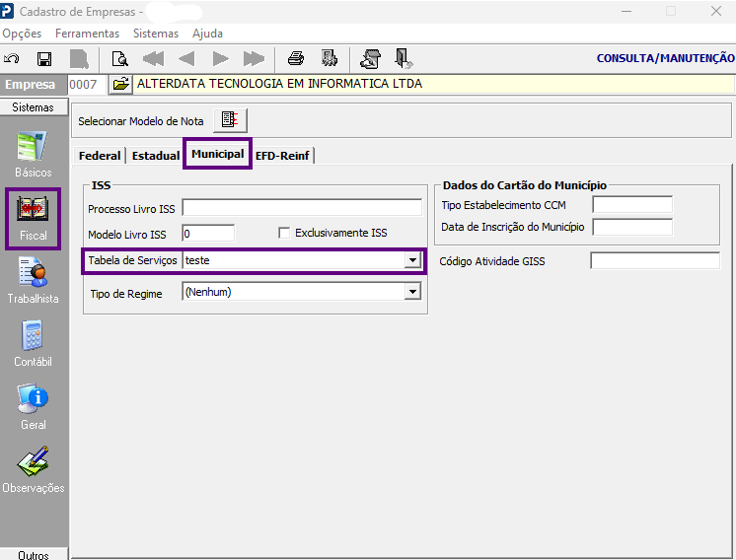Click the Sistemas panel header button
This screenshot has width=736, height=560.
tap(34, 107)
